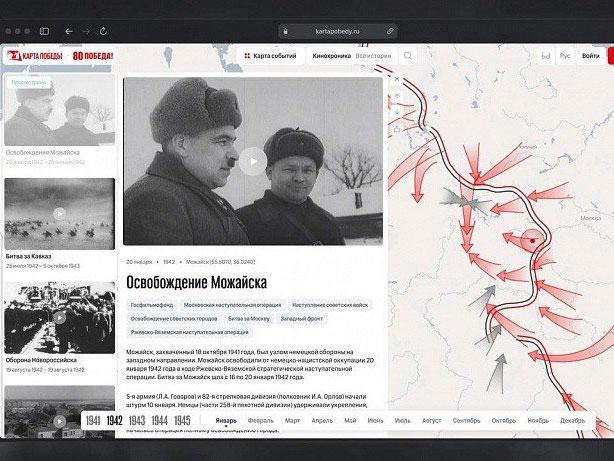Select Освобождение советских городов tag
Viewport: 614px width, 461px height.
[174, 318]
